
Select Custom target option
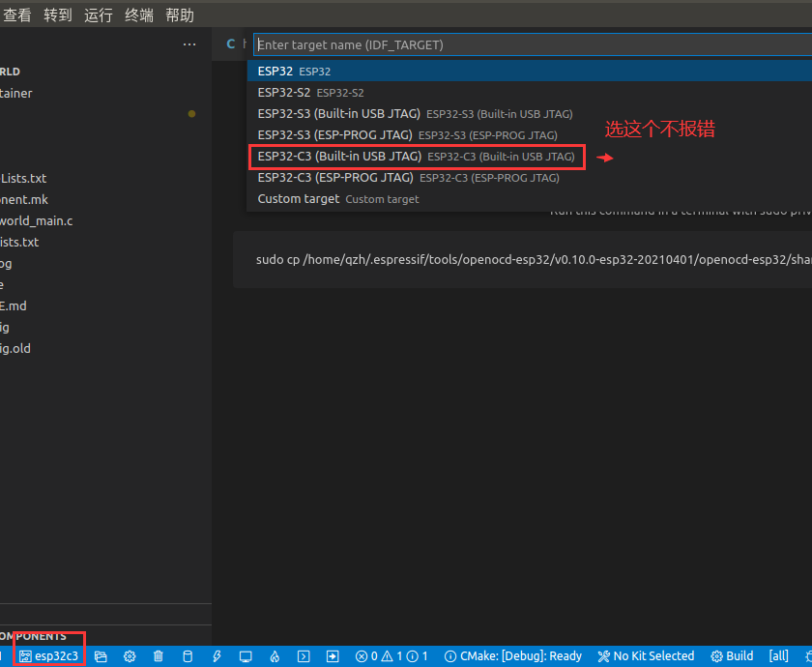click(x=530, y=199)
